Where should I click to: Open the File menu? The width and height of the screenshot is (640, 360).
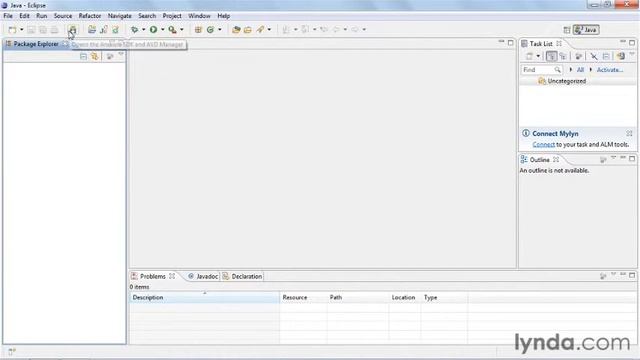(x=8, y=16)
